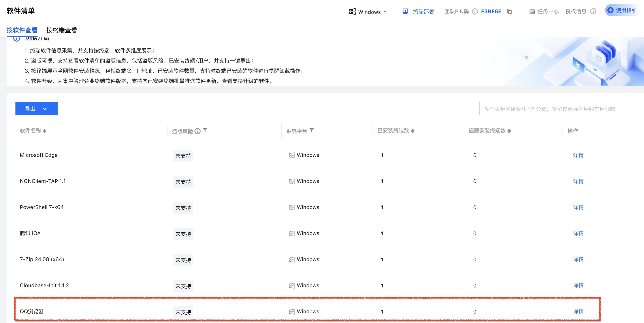Select the 按软件查看 tab

(22, 30)
